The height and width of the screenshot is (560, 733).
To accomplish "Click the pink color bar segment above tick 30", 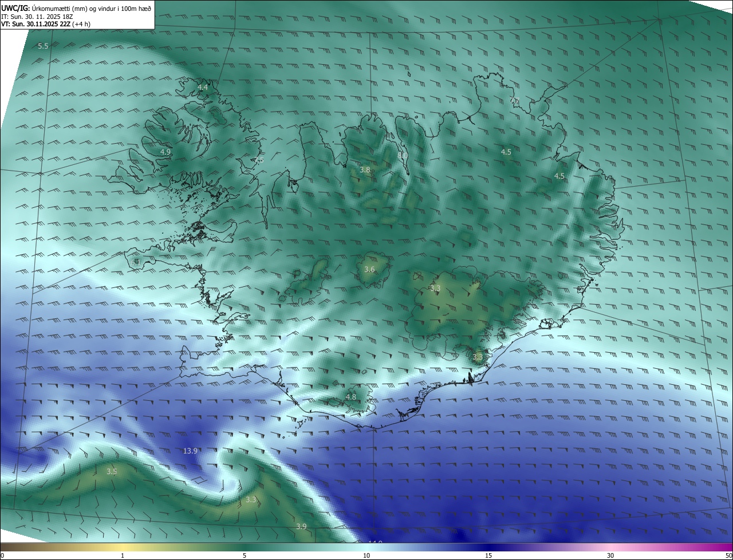I will 610,547.
